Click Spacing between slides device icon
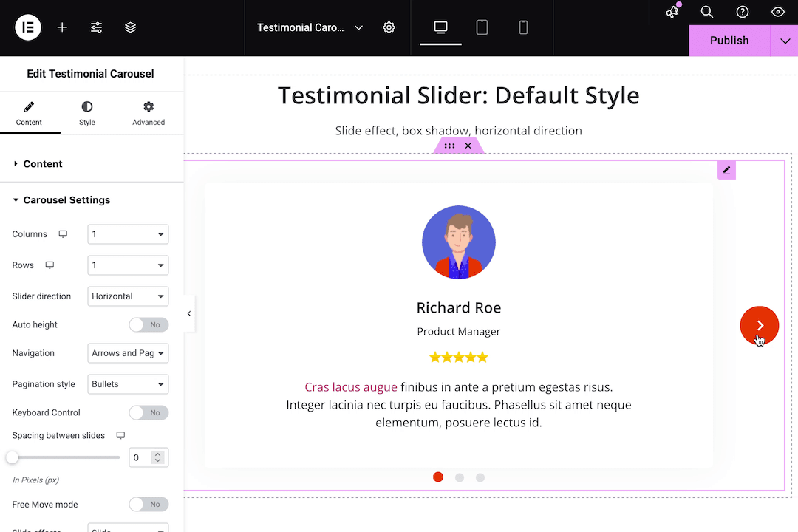The width and height of the screenshot is (798, 532). [120, 435]
